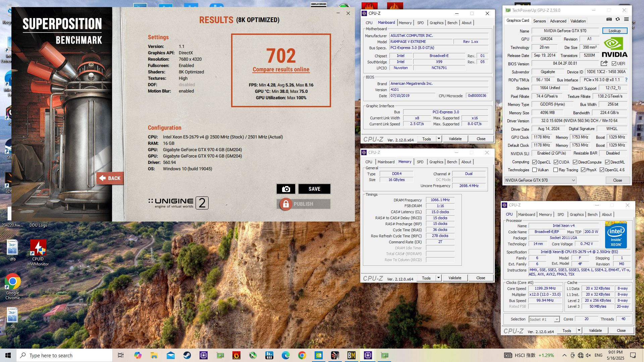The width and height of the screenshot is (644, 362).
Task: Click the Lookup button in GPU-Z
Action: 614,31
